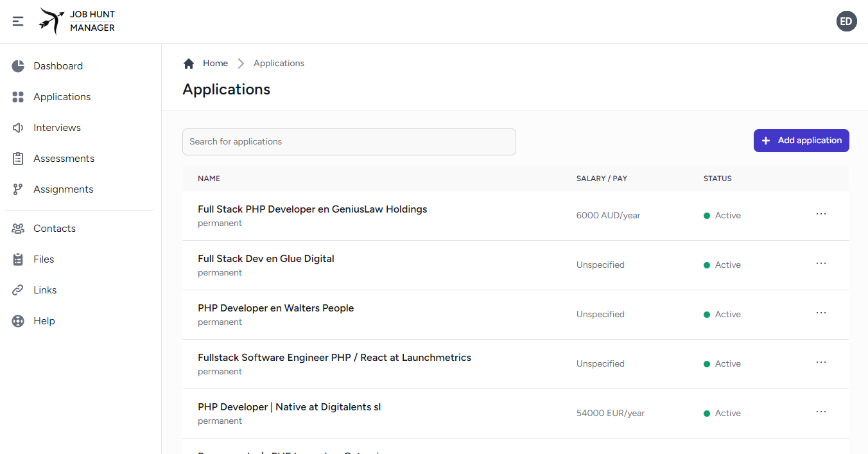
Task: Click the STATUS column header
Action: click(x=718, y=179)
